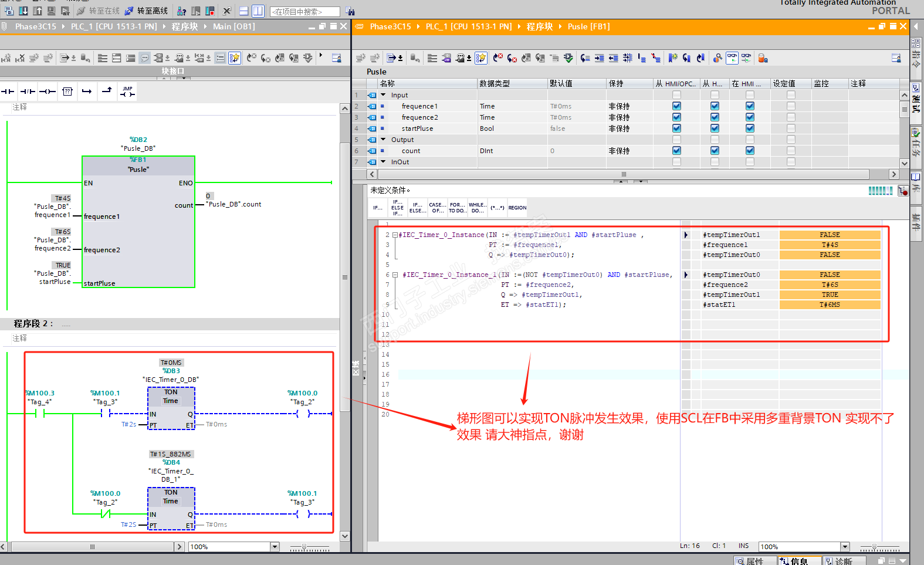This screenshot has height=565, width=924.
Task: Open the SCL editor zoom dropdown
Action: [845, 547]
